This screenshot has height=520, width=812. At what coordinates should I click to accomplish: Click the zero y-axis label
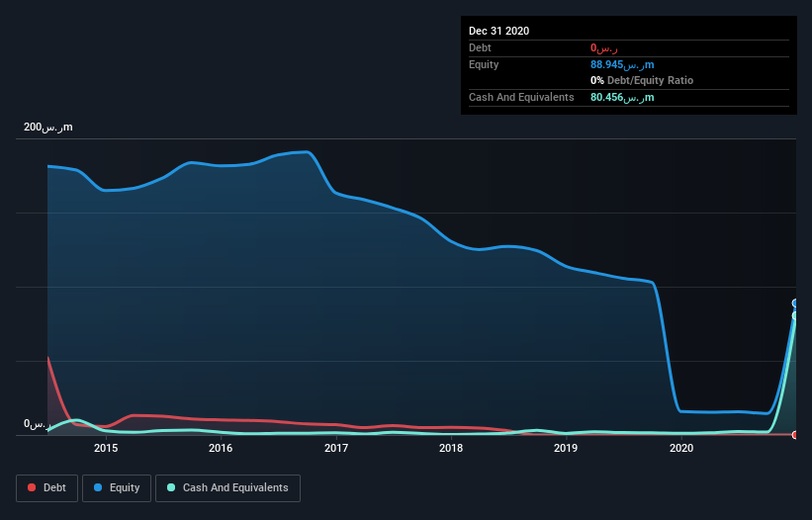[38, 424]
